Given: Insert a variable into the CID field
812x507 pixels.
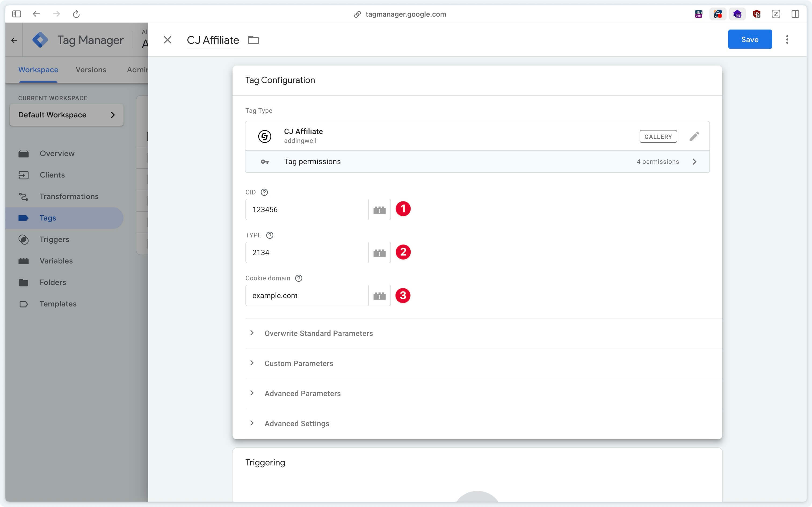Looking at the screenshot, I should [379, 209].
